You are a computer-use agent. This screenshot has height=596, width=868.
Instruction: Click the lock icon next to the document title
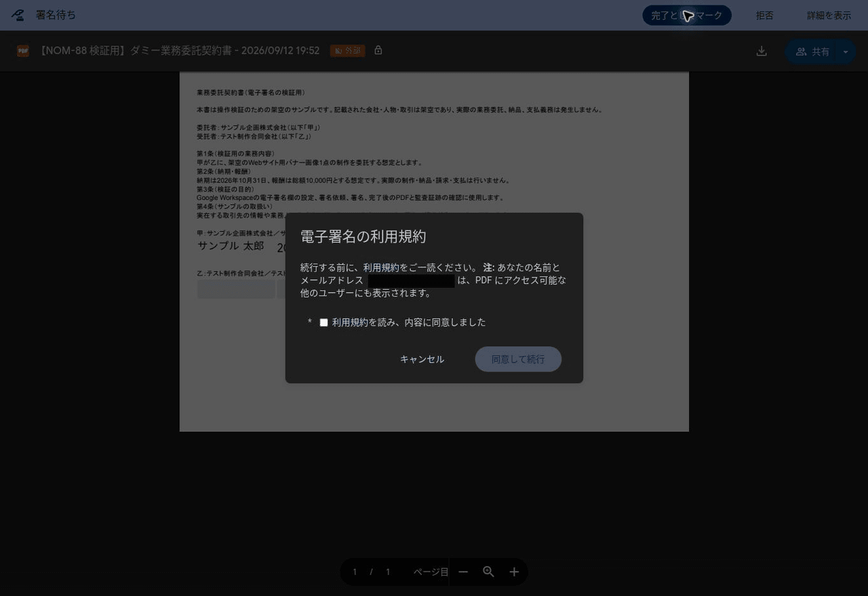tap(378, 50)
